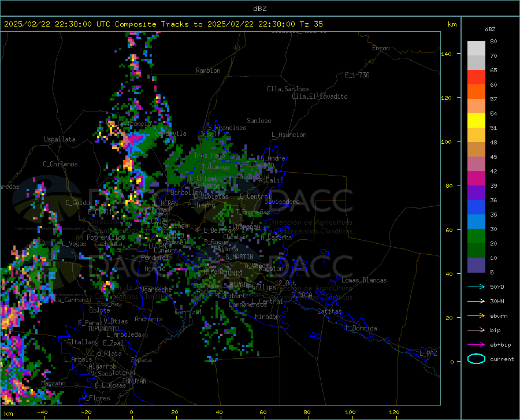
Task: Click the C_Chilenos map label
Action: [60, 164]
